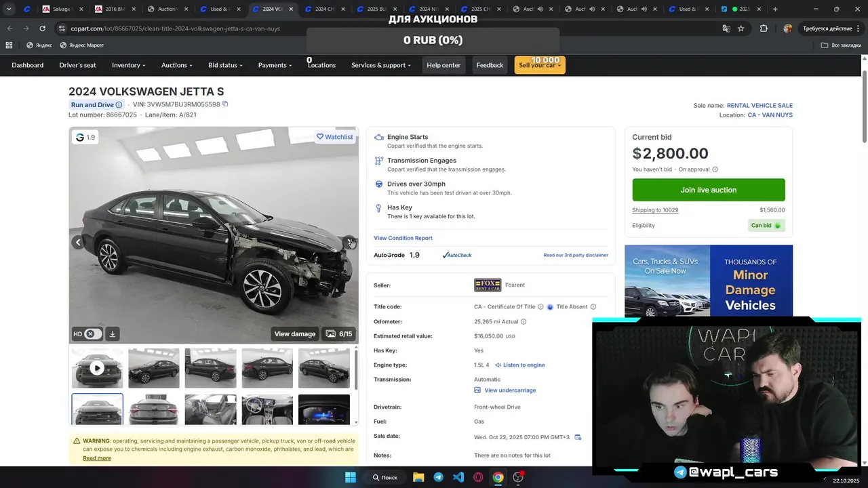The width and height of the screenshot is (868, 488).
Task: Open Chrome extensions puzzle icon
Action: tap(764, 28)
